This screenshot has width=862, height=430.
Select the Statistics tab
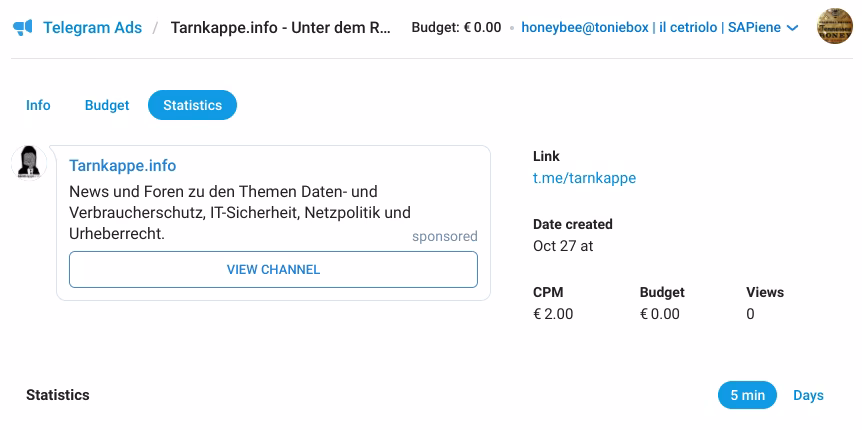(192, 105)
